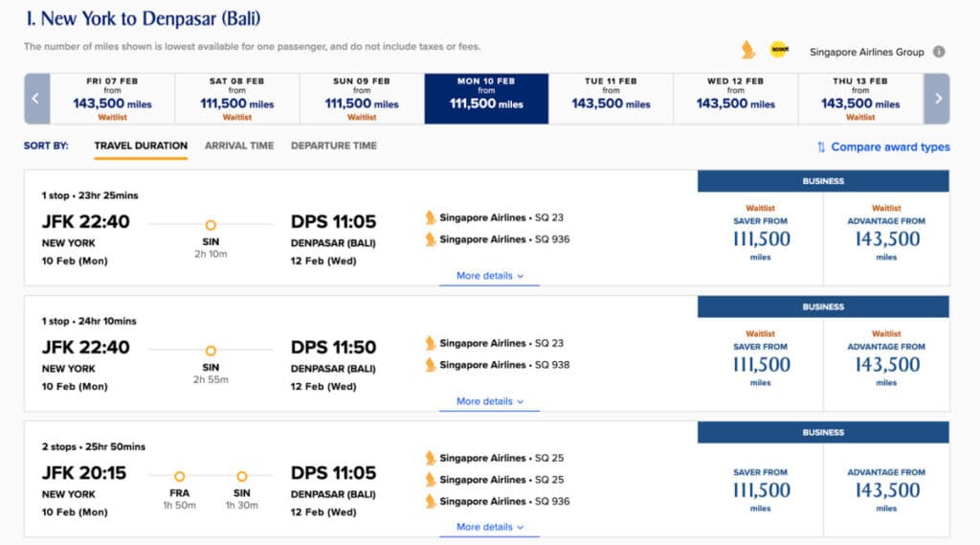Click the FRA stopover circle marker
This screenshot has height=545, width=980.
click(x=179, y=476)
